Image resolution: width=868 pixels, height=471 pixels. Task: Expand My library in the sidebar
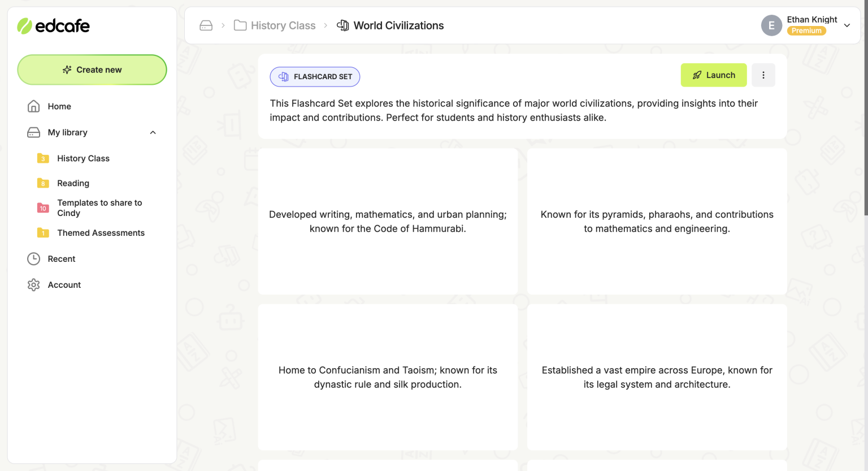[x=67, y=132]
